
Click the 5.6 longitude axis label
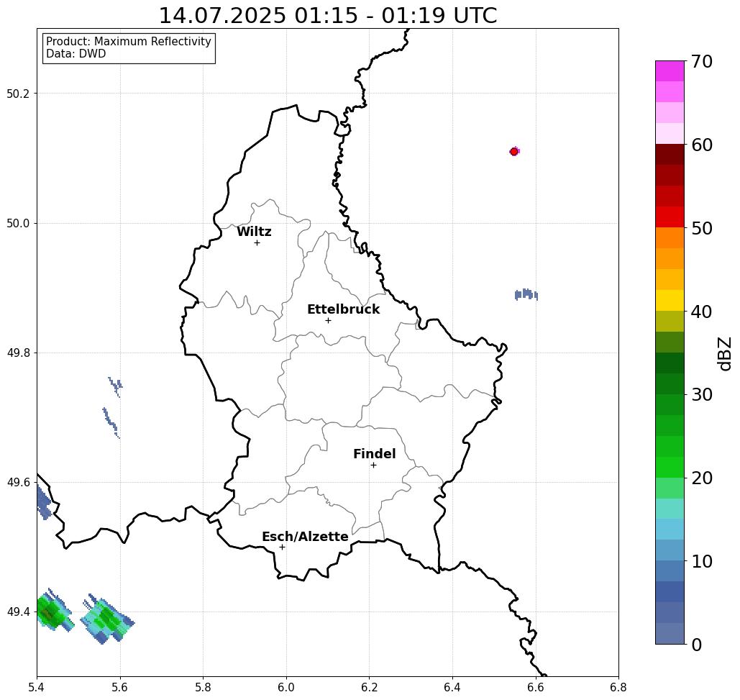tap(120, 687)
